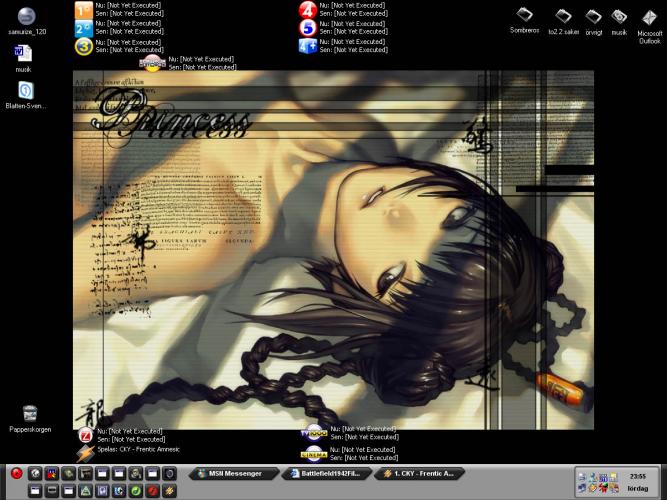Click the blue TV4+ channel icon
This screenshot has width=667, height=500.
pos(308,46)
